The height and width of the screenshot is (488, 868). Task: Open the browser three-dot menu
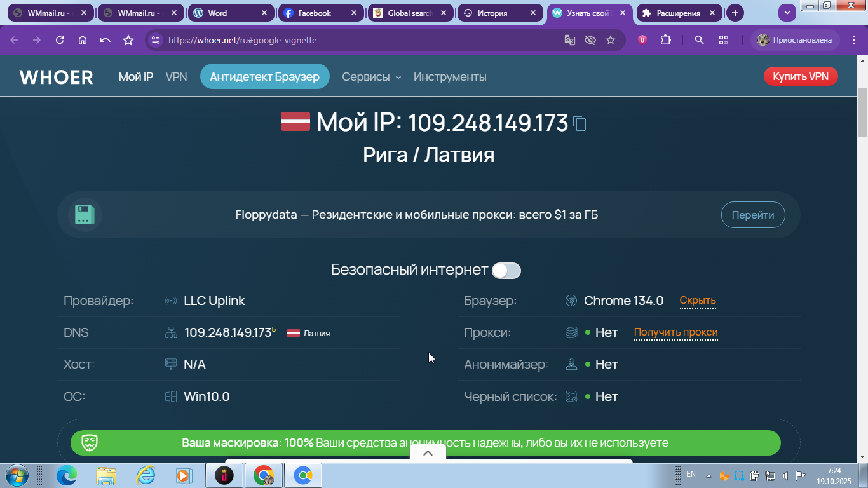pyautogui.click(x=853, y=40)
